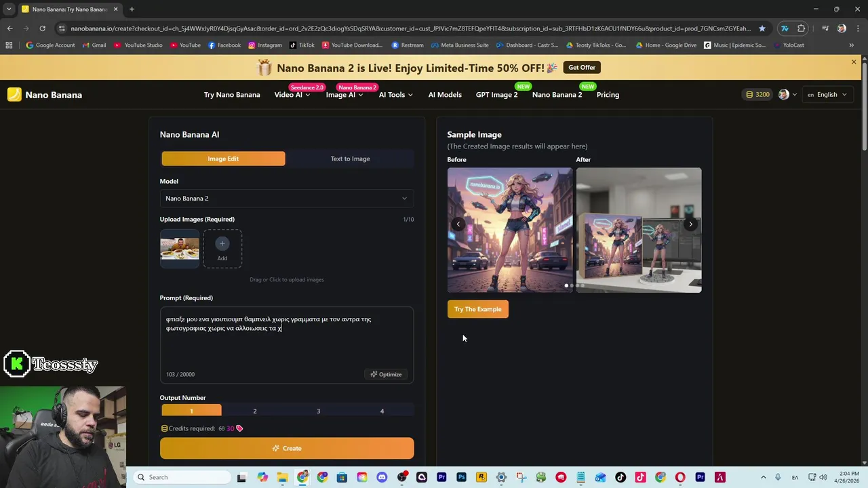
Task: Open GPT Image 2 nav item
Action: coord(496,95)
